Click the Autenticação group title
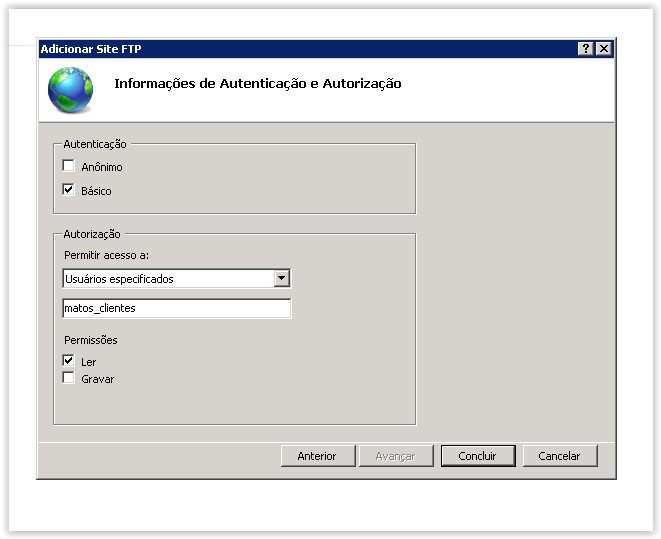Viewport: 661px width, 539px height. 95,144
